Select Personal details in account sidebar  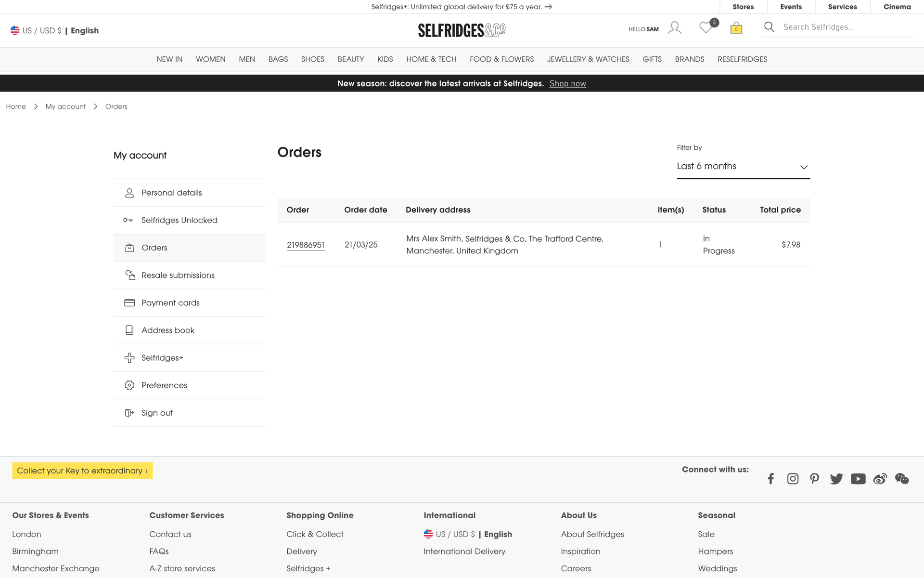(x=189, y=193)
